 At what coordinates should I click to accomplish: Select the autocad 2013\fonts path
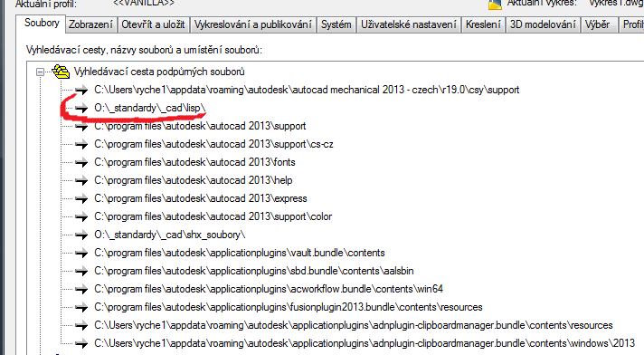[x=194, y=162]
